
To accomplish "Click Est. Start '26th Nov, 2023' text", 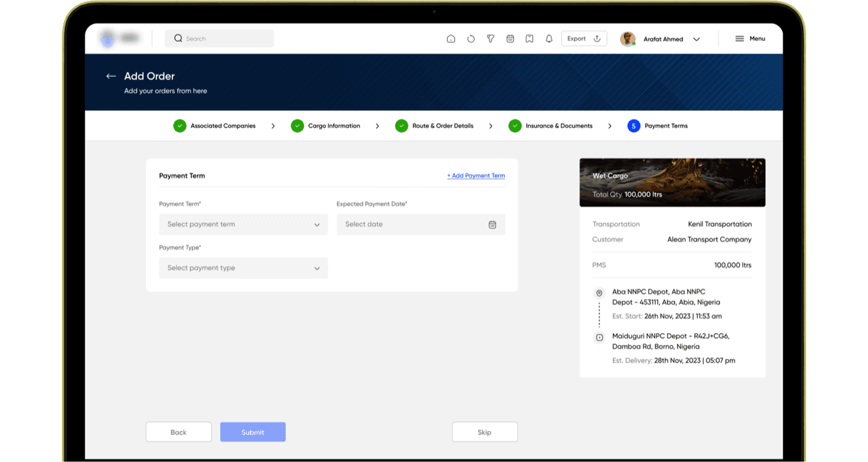I will (683, 316).
